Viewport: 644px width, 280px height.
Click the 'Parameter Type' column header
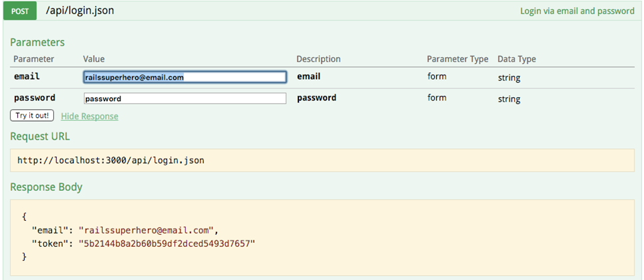coord(457,59)
